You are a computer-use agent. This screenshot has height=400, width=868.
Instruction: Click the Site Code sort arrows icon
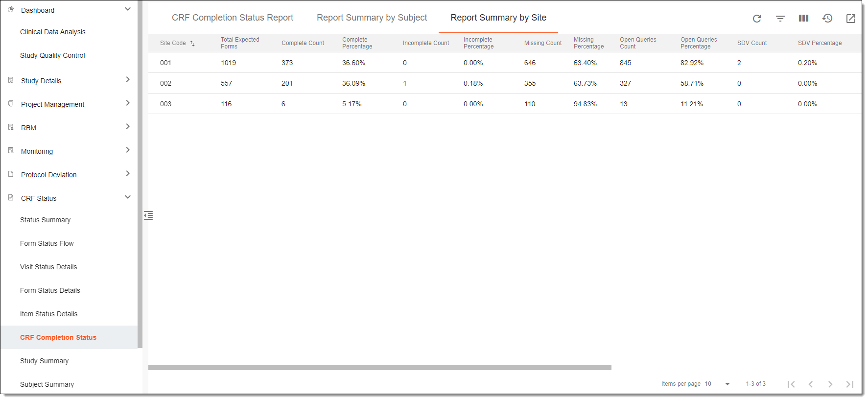(x=192, y=44)
